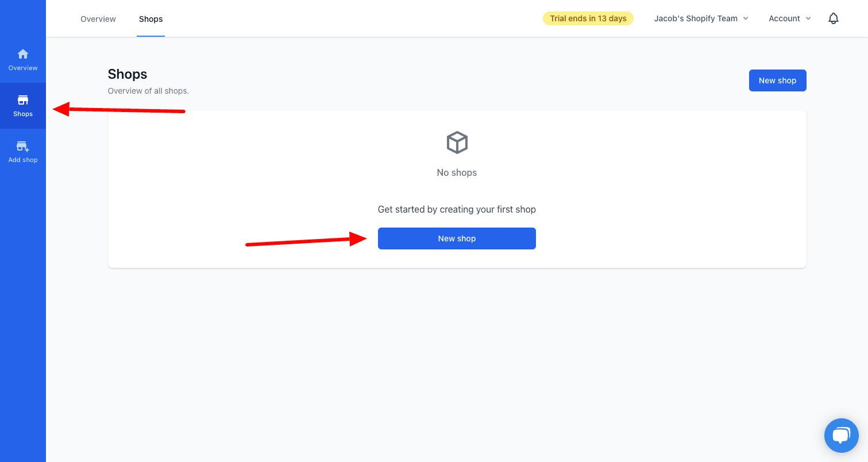The image size is (868, 462).
Task: Open the chat support bubble widget
Action: click(x=841, y=435)
